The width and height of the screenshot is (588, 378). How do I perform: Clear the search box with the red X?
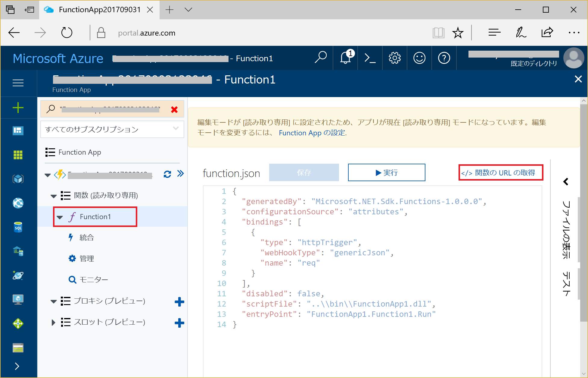(174, 109)
